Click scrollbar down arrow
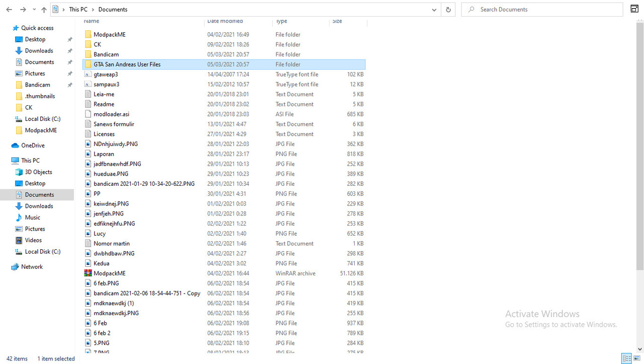Image resolution: width=644 pixels, height=364 pixels. (x=639, y=348)
